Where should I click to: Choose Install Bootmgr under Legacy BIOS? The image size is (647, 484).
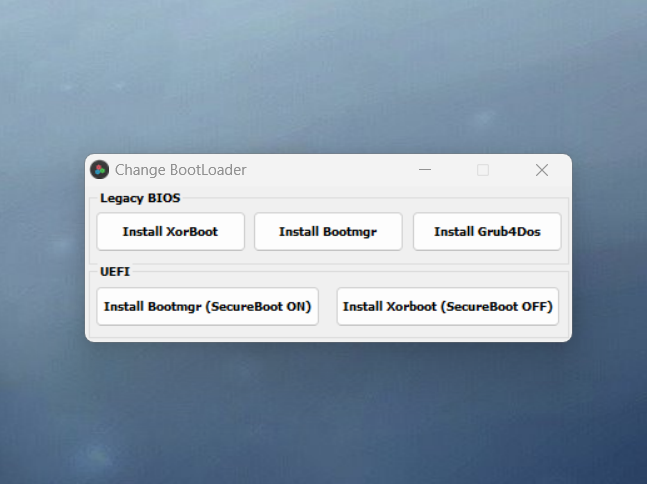(x=328, y=231)
